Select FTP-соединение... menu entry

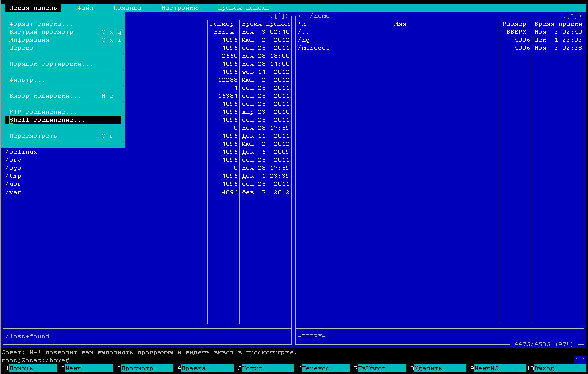43,112
